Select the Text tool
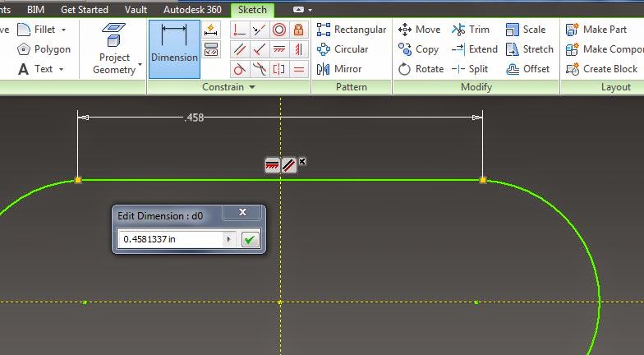644x355 pixels. pos(35,69)
